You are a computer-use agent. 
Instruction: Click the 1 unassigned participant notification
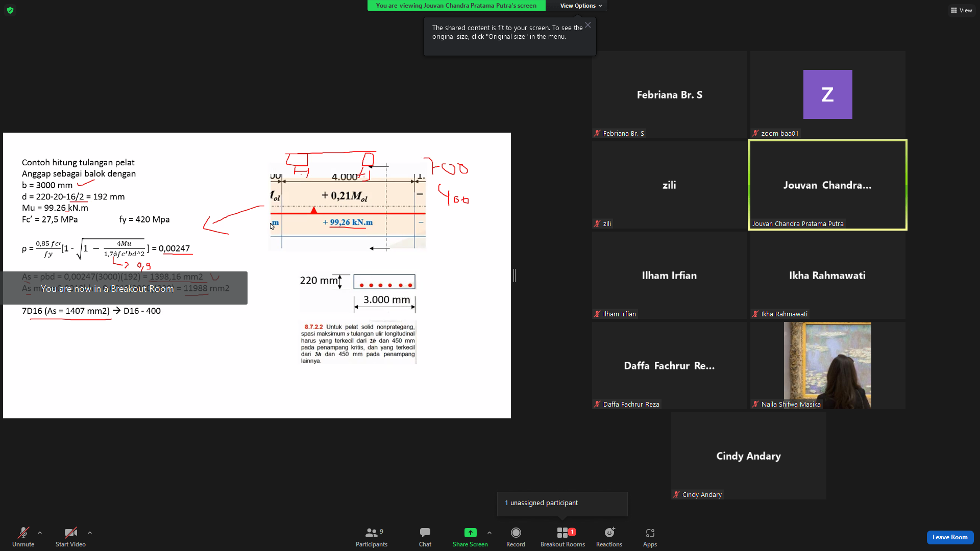tap(562, 503)
